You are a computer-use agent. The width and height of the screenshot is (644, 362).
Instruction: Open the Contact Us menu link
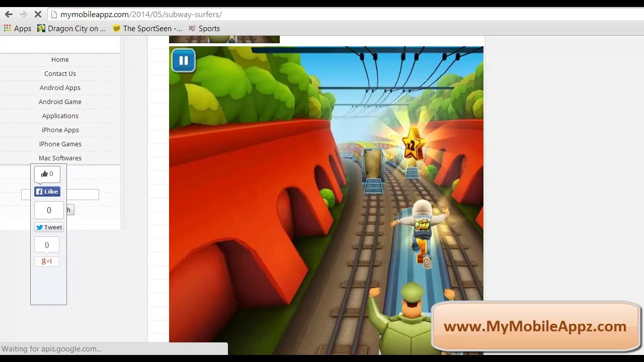(60, 73)
